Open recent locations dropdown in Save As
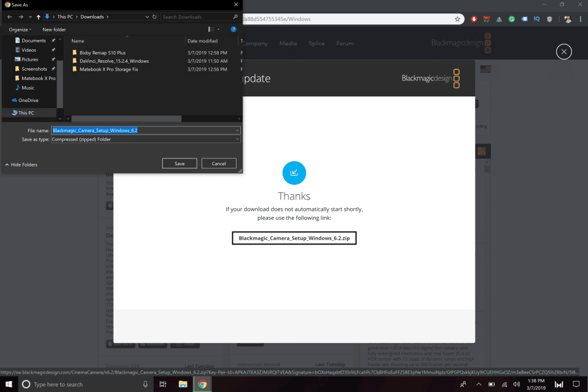Screen dimensions: 588x392 coord(30,17)
